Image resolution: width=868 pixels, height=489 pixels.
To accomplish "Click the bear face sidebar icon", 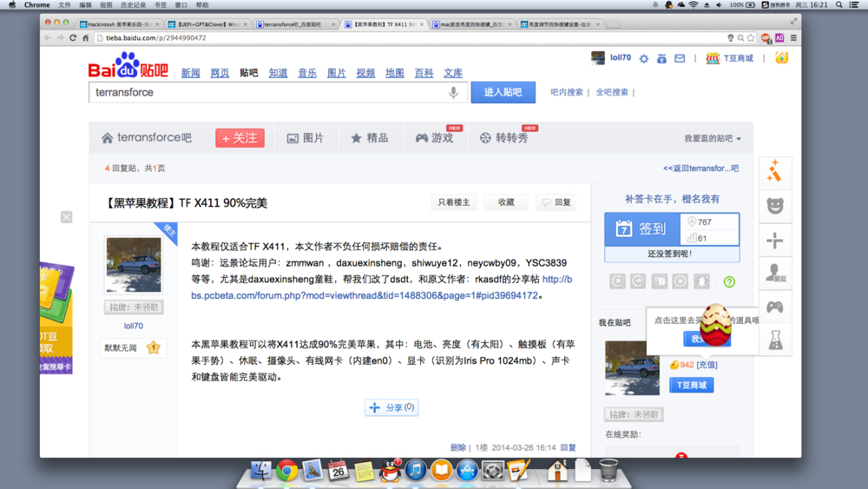I will point(775,206).
